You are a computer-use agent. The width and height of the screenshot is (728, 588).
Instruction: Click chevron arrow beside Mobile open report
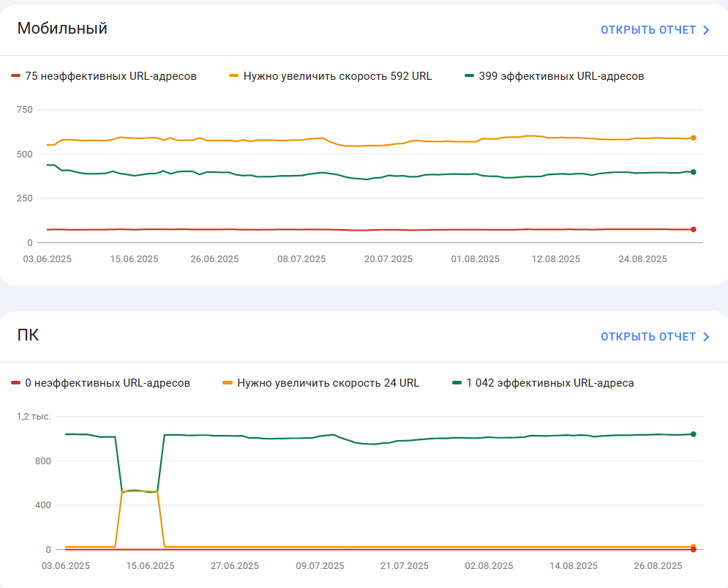pos(706,30)
